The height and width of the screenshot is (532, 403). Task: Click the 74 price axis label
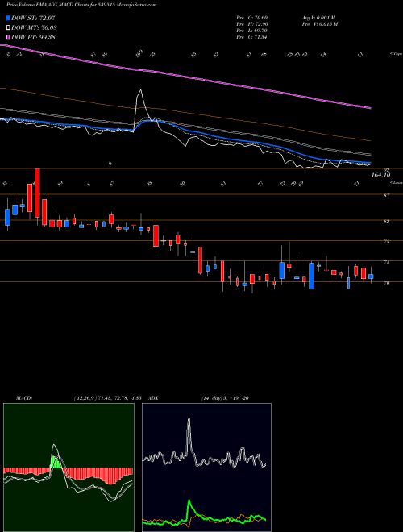click(x=387, y=262)
